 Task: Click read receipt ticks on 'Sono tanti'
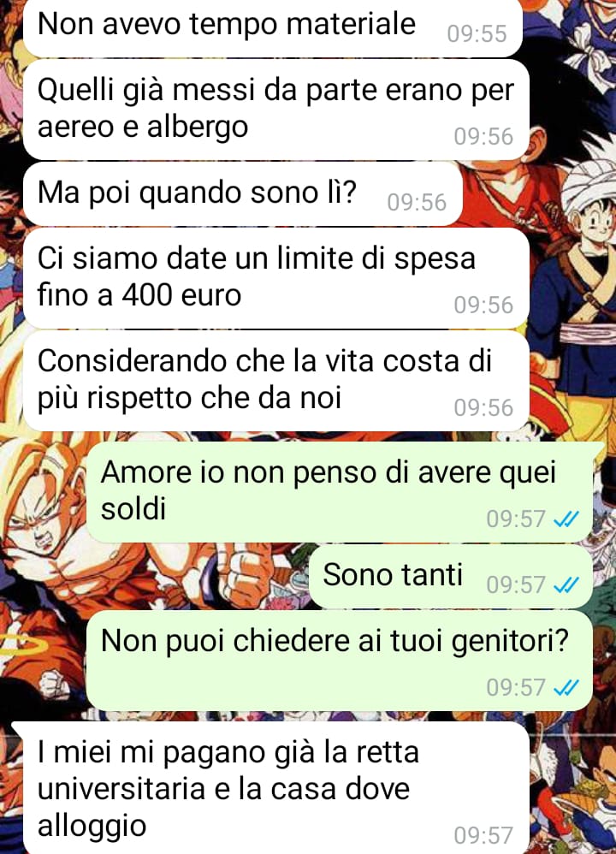tap(566, 585)
